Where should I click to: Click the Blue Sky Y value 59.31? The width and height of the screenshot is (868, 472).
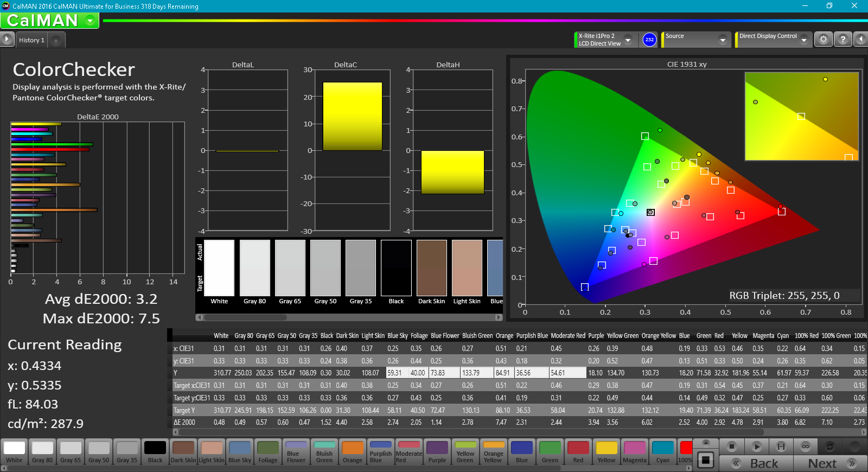point(396,373)
